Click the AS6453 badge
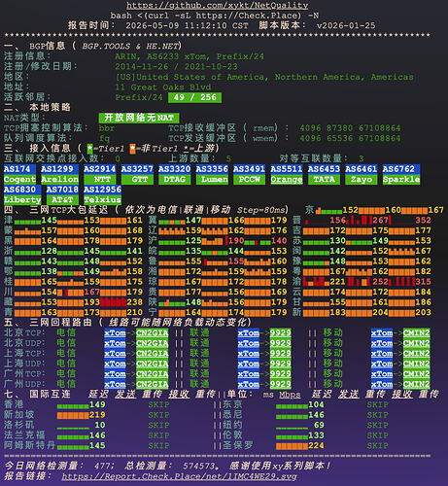This screenshot has height=486, width=448. tap(324, 169)
